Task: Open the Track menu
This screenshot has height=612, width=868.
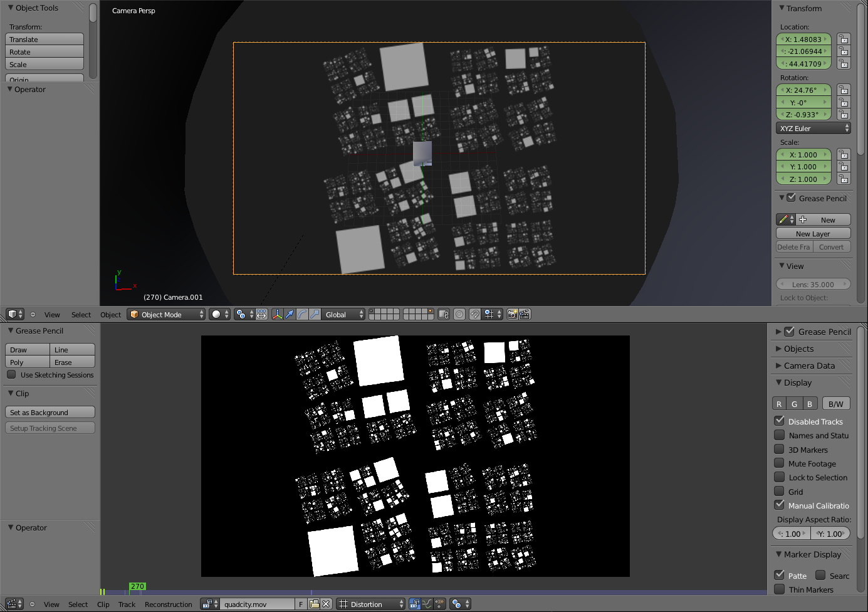Action: pos(127,604)
